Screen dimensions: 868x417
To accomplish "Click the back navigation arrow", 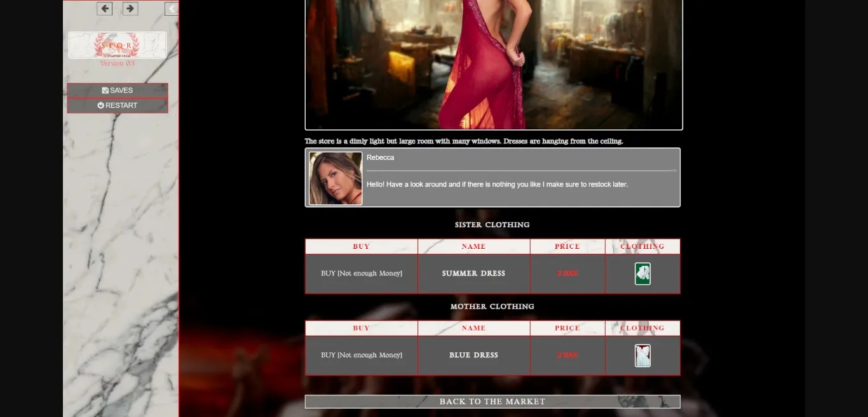I will [x=104, y=8].
